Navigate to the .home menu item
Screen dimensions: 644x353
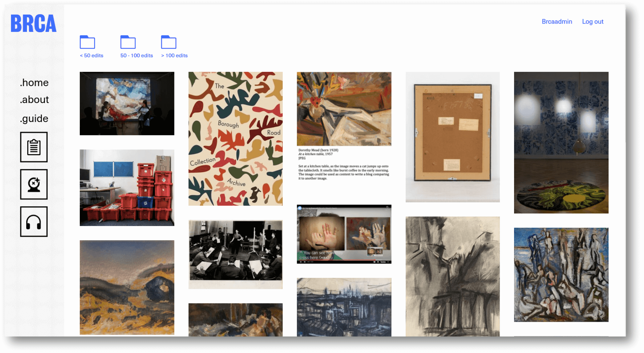(x=34, y=83)
